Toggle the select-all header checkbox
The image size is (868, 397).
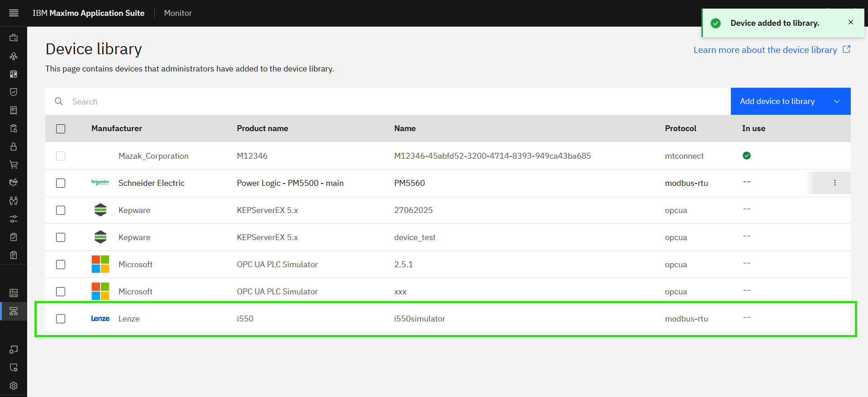point(61,129)
